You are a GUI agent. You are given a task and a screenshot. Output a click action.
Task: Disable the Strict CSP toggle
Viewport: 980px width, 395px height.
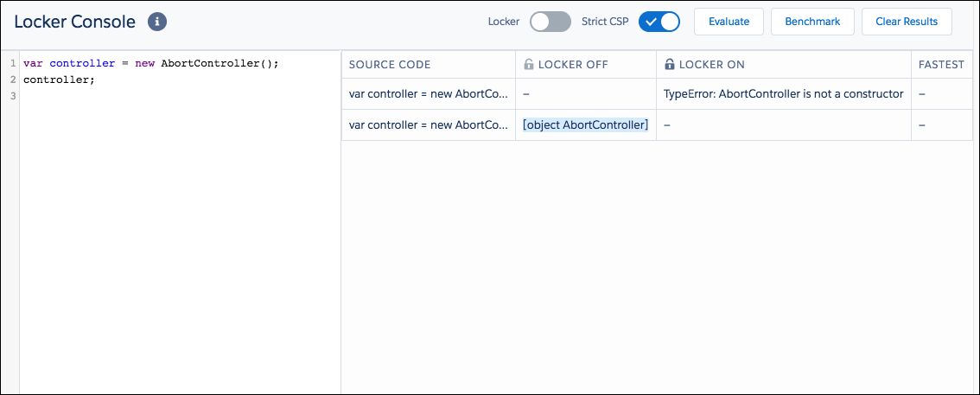click(659, 22)
